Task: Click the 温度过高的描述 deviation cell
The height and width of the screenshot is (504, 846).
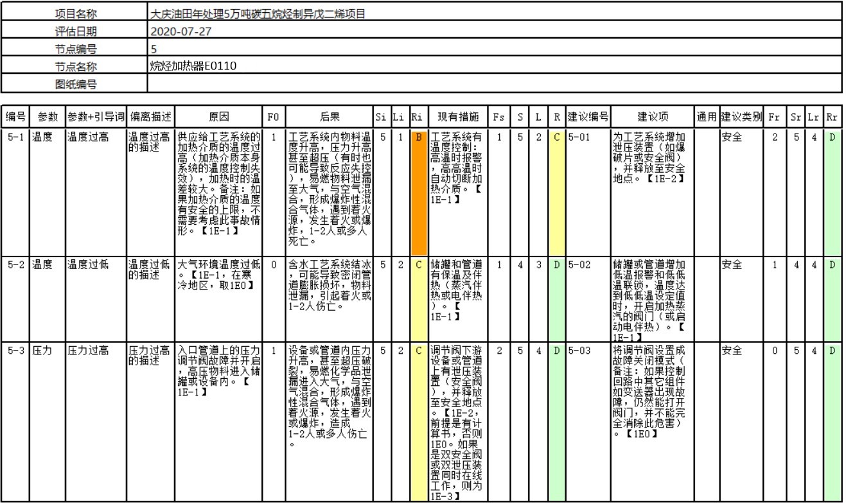Action: click(150, 192)
